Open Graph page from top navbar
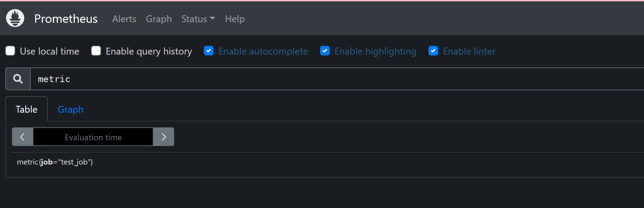Image resolution: width=644 pixels, height=208 pixels. 159,19
